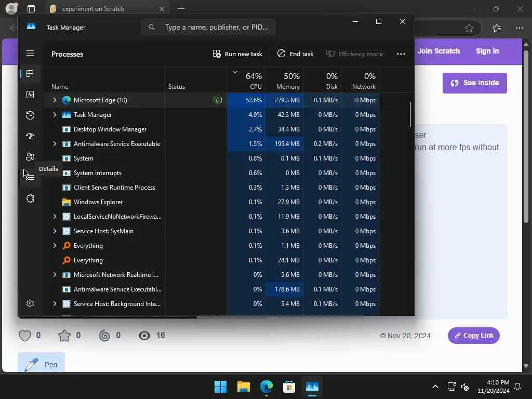
Task: Select the Desktop Window Manager row
Action: point(211,129)
